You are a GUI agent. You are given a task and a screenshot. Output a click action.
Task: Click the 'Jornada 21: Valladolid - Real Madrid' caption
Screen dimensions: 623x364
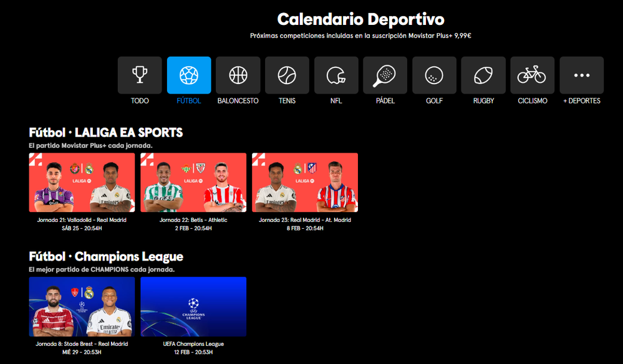point(82,220)
